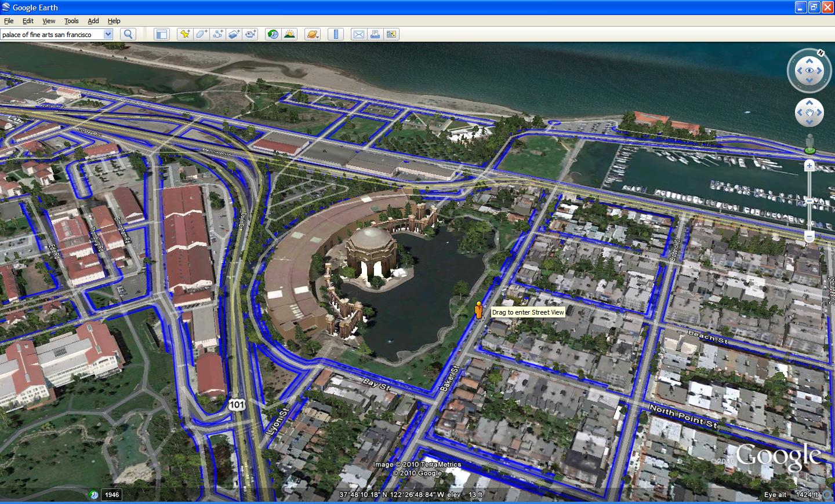Toggle sunlight across the landscape
Image resolution: width=835 pixels, height=504 pixels.
pyautogui.click(x=289, y=34)
